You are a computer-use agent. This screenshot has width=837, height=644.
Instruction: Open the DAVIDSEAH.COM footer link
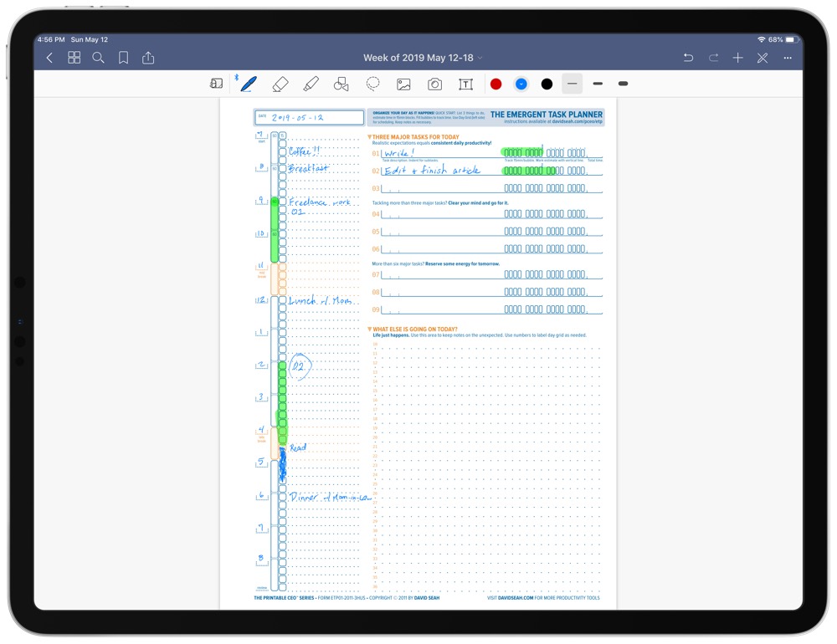point(516,598)
